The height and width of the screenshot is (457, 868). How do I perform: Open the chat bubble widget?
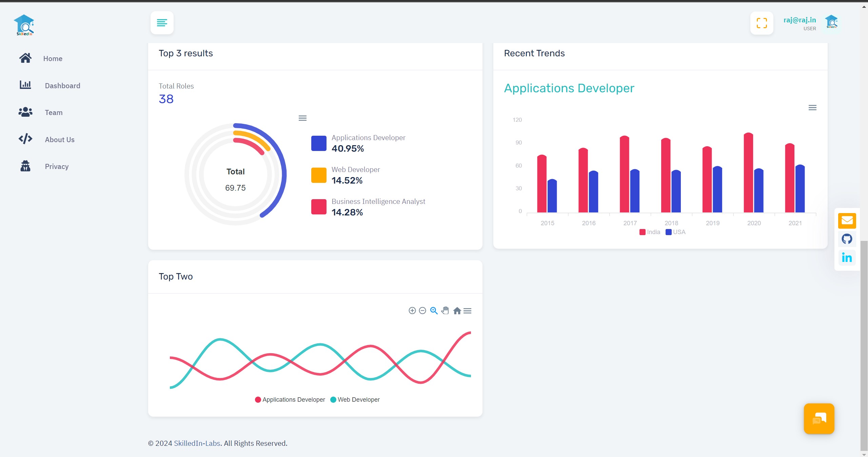(819, 419)
